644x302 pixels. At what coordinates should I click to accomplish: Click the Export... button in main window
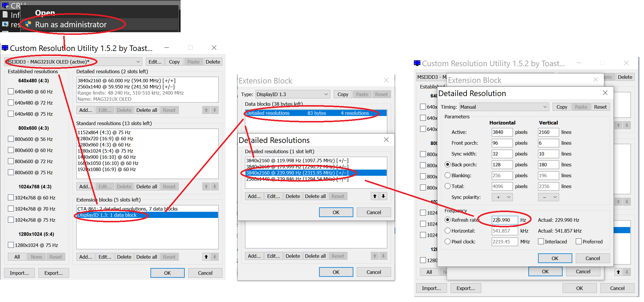coord(54,273)
